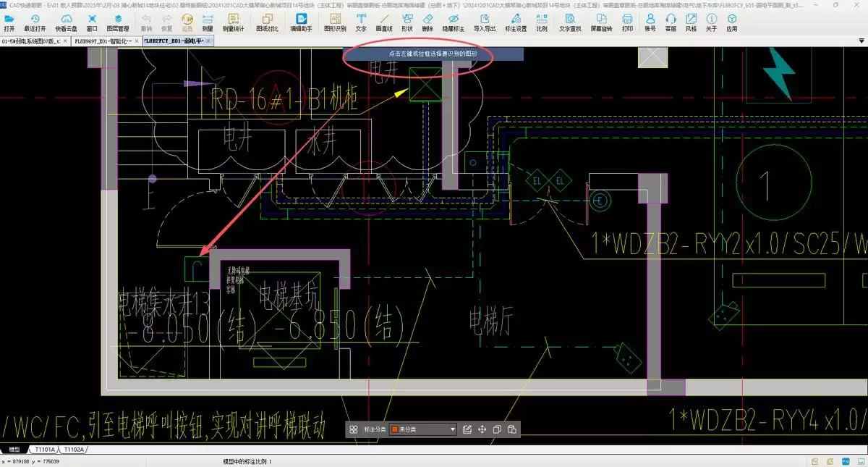Click the 打开 (Open) file icon
The image size is (868, 467).
(9, 22)
